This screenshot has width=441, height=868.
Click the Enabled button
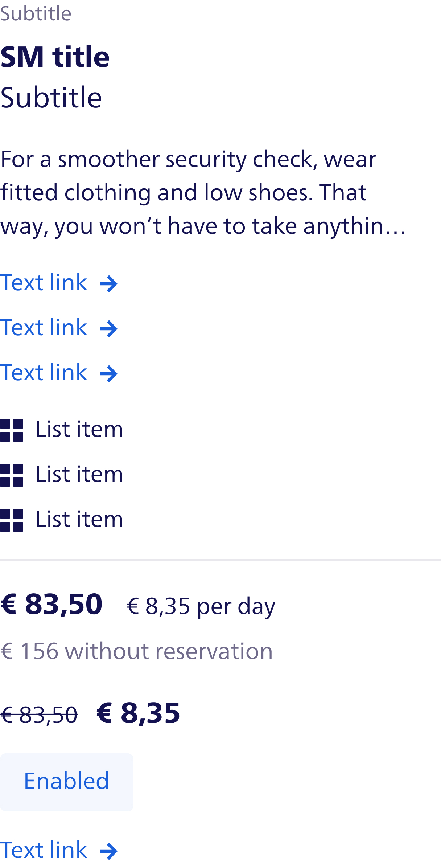pos(67,782)
